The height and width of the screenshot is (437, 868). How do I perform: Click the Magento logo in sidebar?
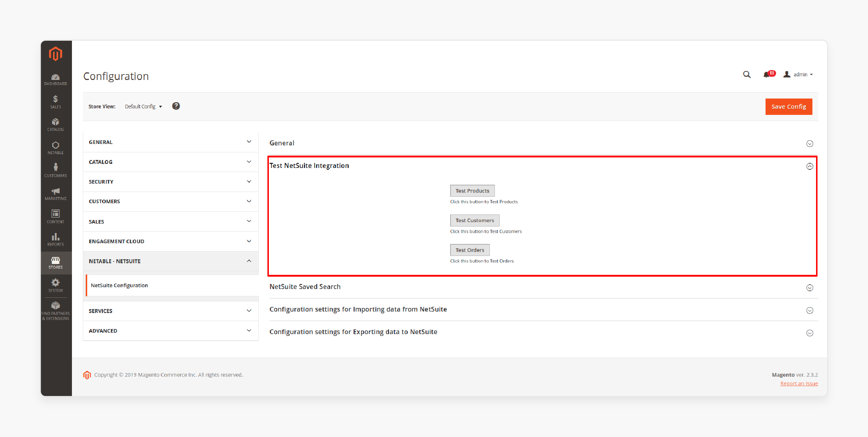pos(56,54)
